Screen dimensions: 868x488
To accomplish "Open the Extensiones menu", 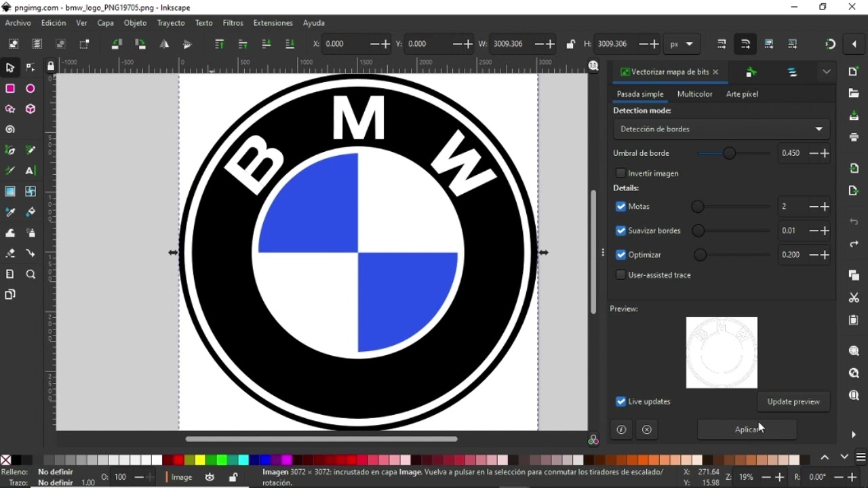I will (273, 23).
